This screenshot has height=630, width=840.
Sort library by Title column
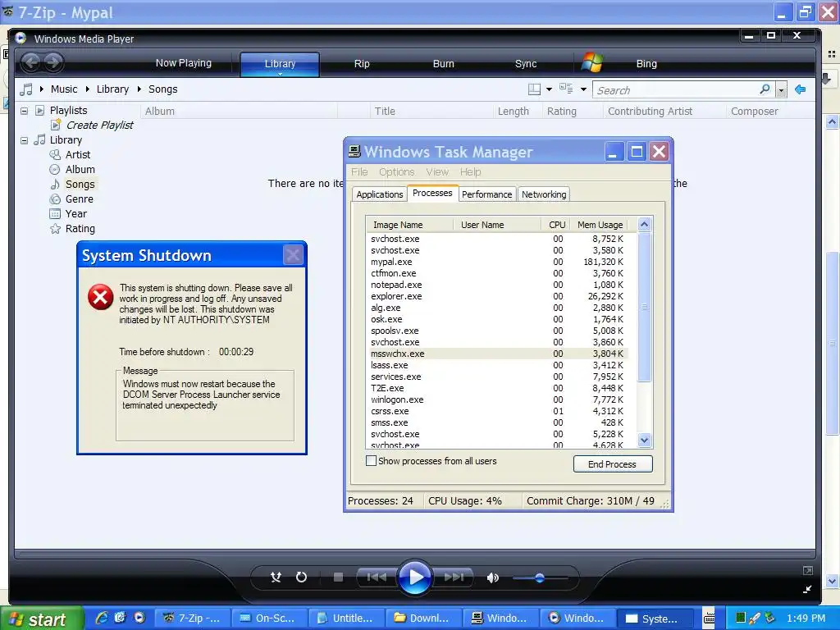point(431,112)
